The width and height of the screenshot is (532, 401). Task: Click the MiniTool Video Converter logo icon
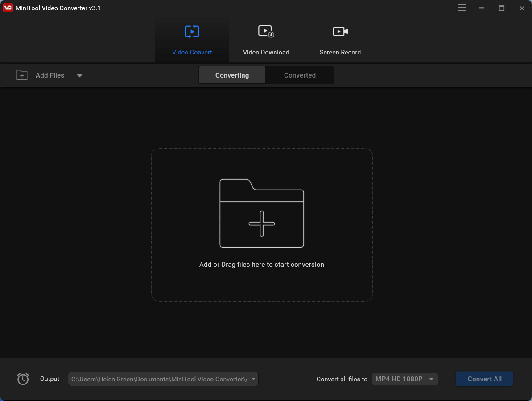pyautogui.click(x=8, y=8)
